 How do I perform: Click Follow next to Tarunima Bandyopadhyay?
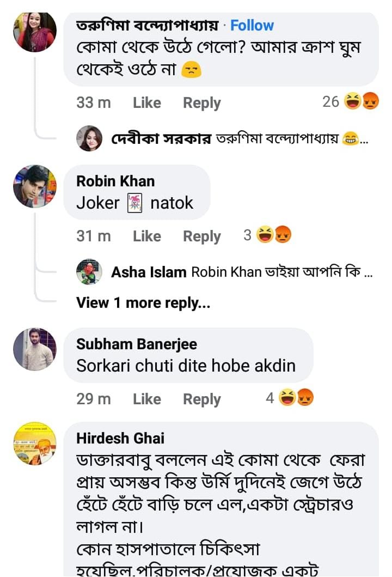tap(252, 25)
